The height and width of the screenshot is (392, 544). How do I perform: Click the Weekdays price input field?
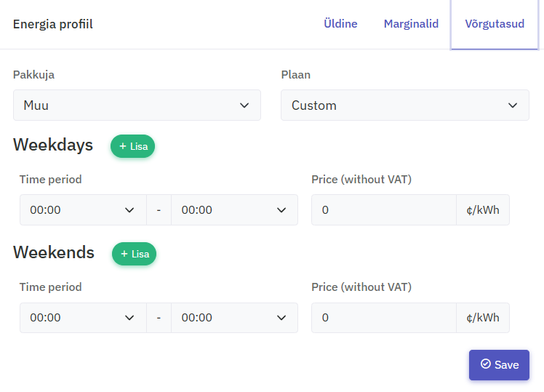click(383, 210)
